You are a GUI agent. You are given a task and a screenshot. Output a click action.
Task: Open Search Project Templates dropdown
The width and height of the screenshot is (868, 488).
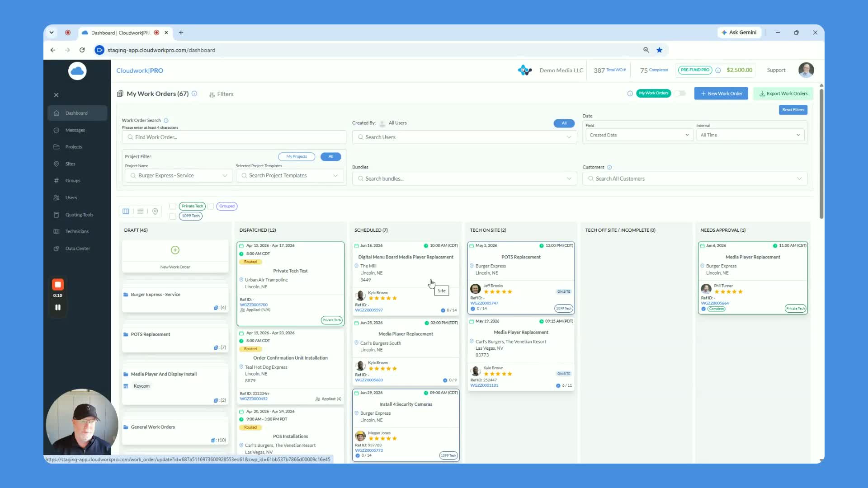tap(290, 175)
